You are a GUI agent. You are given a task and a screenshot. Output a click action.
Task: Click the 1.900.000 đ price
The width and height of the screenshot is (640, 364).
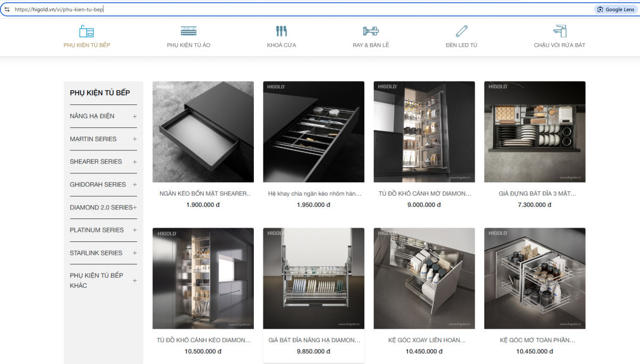[203, 205]
